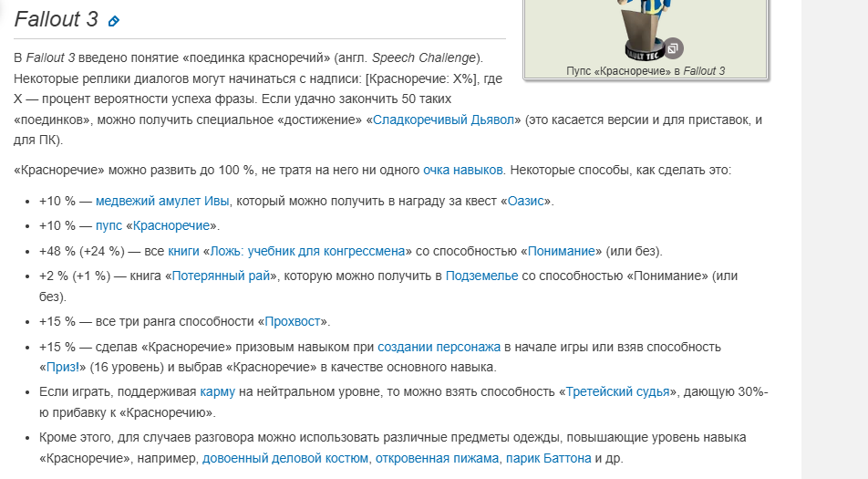Open «довоенный деловой костюм» link
The height and width of the screenshot is (479, 868).
pos(285,459)
